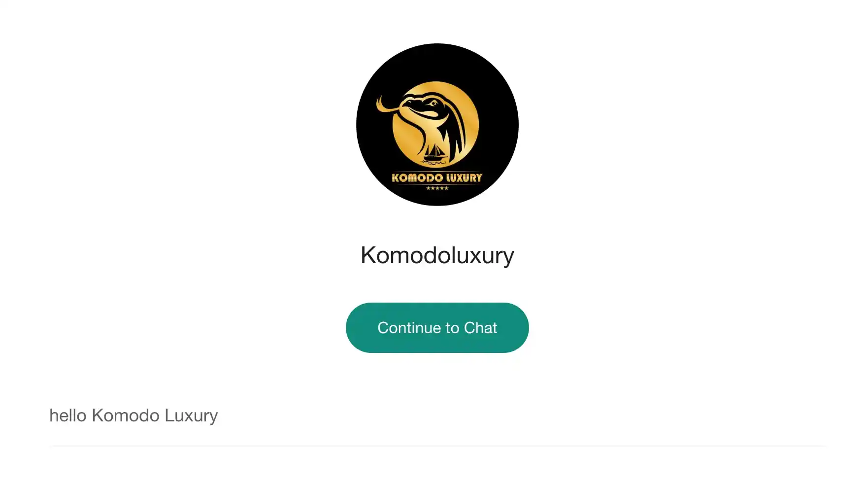Click the divider line below the message

point(437,446)
